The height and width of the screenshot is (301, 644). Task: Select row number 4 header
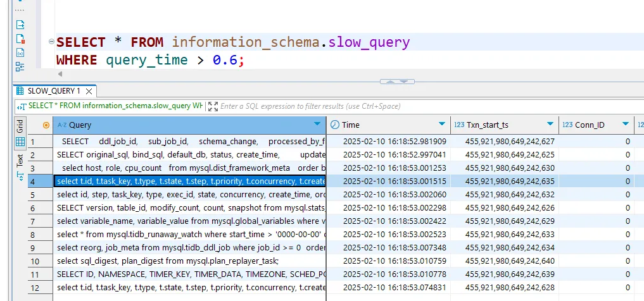41,181
